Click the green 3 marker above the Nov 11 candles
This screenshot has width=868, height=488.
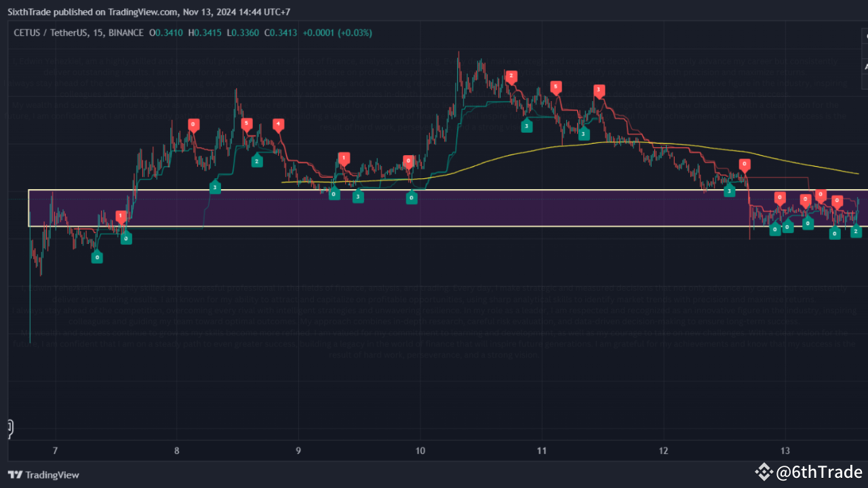tap(527, 125)
